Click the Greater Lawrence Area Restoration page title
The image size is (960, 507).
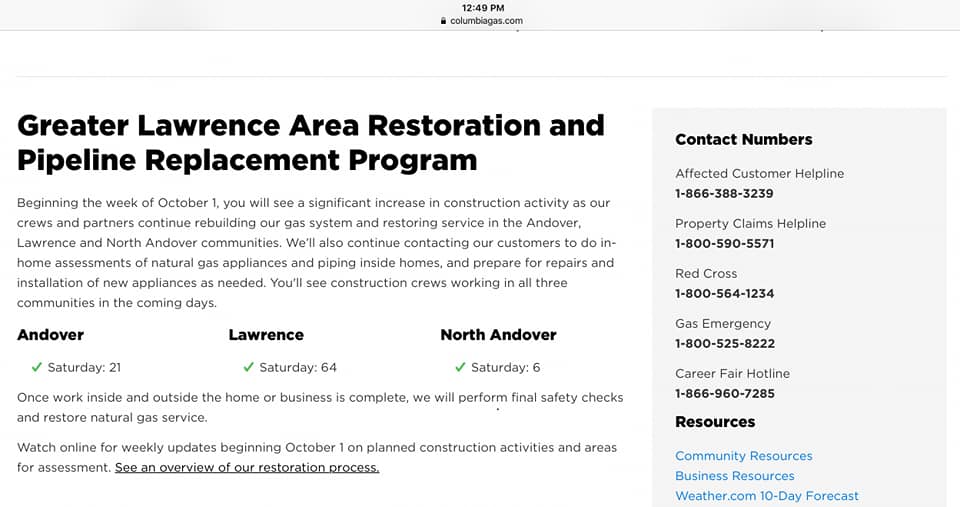pyautogui.click(x=311, y=143)
